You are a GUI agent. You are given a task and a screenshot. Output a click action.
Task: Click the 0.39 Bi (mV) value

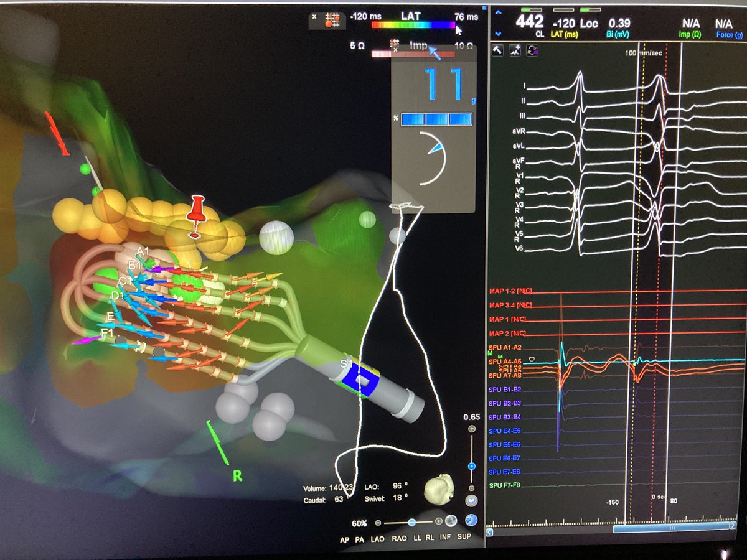click(619, 22)
